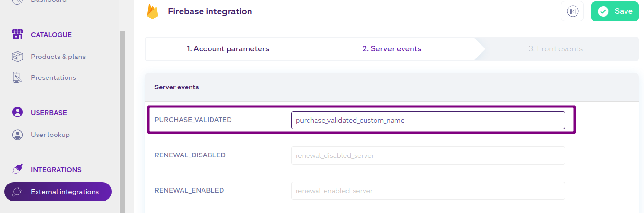Save the Firebase integration settings
Screen dimensions: 644x213
615,11
